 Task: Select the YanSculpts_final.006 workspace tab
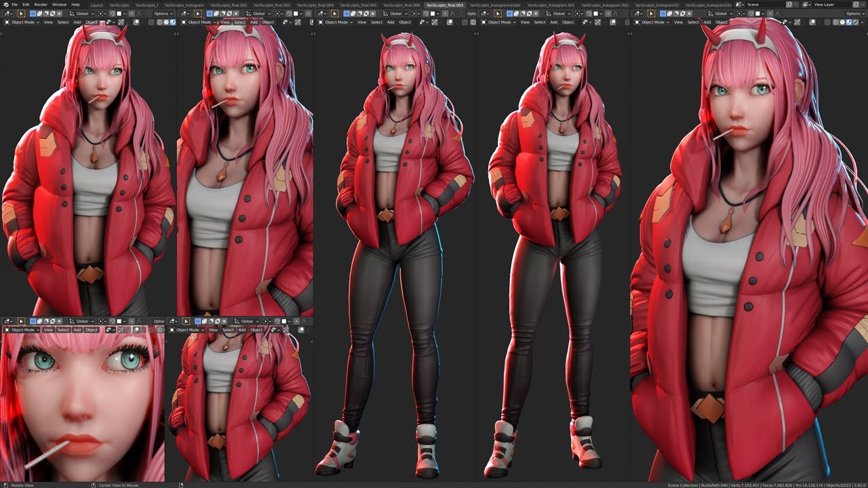(x=401, y=5)
